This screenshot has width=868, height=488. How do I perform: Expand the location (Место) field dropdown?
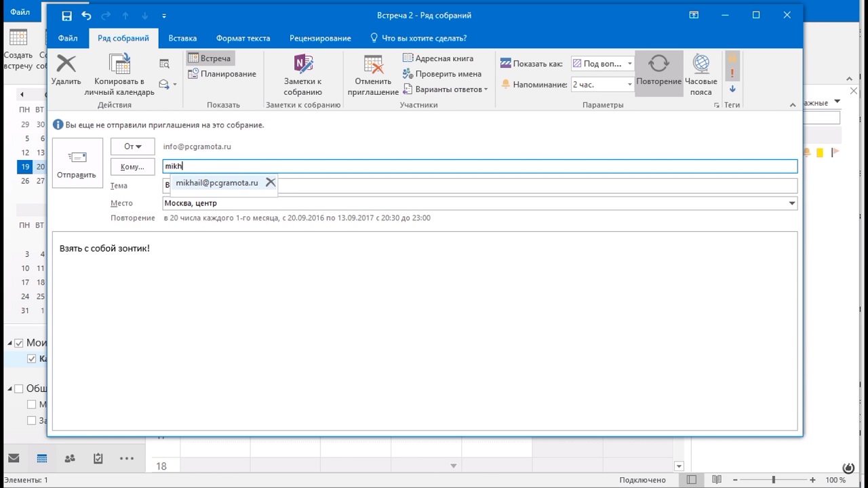(x=791, y=203)
